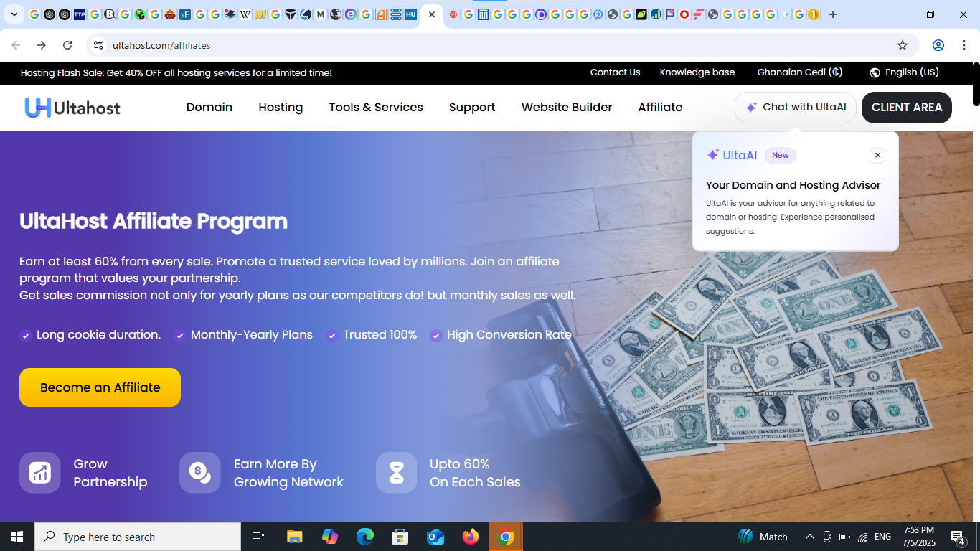Click Earn More By Growing Network text

[x=288, y=473]
